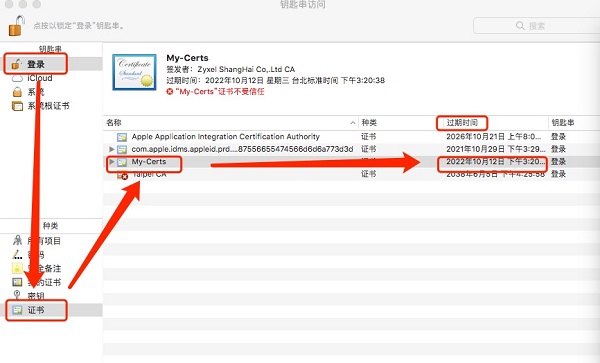Click the icon beside 所有项目

click(18, 240)
